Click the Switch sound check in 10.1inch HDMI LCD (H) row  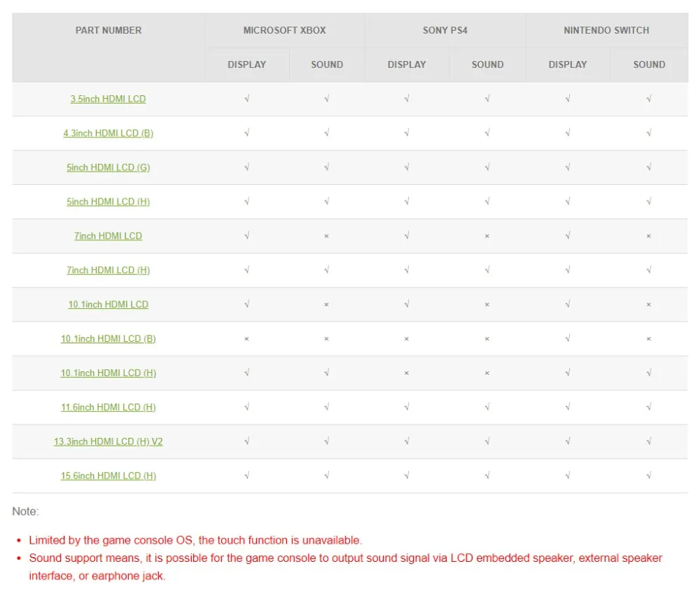point(649,373)
